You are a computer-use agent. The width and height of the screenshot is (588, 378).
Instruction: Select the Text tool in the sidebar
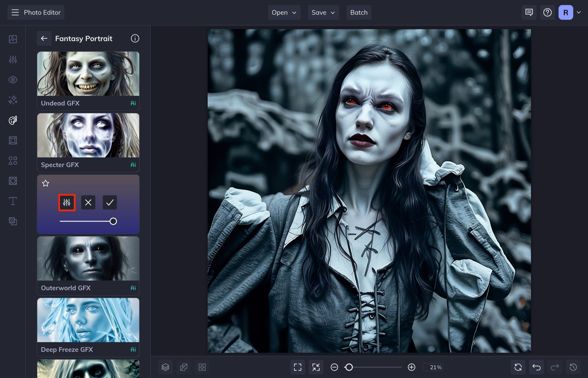click(13, 201)
